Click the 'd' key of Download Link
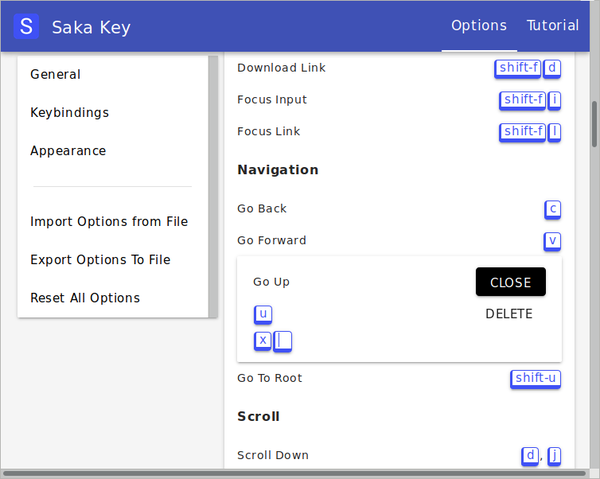The width and height of the screenshot is (600, 479). [552, 68]
